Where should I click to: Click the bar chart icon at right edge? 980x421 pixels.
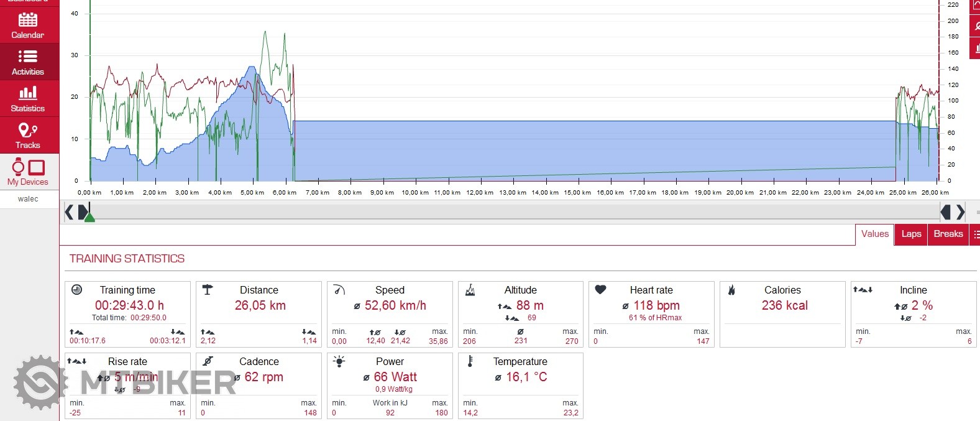[x=976, y=49]
